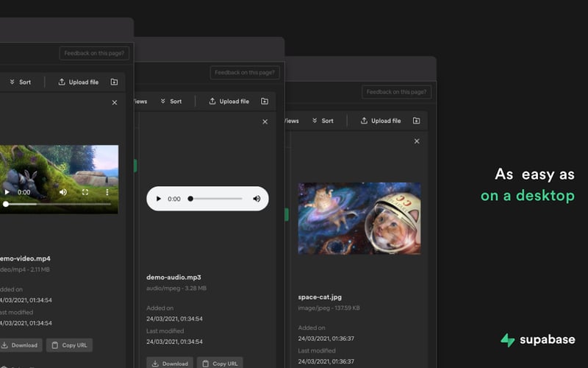Close the demo-video.mp4 preview panel

click(x=115, y=102)
